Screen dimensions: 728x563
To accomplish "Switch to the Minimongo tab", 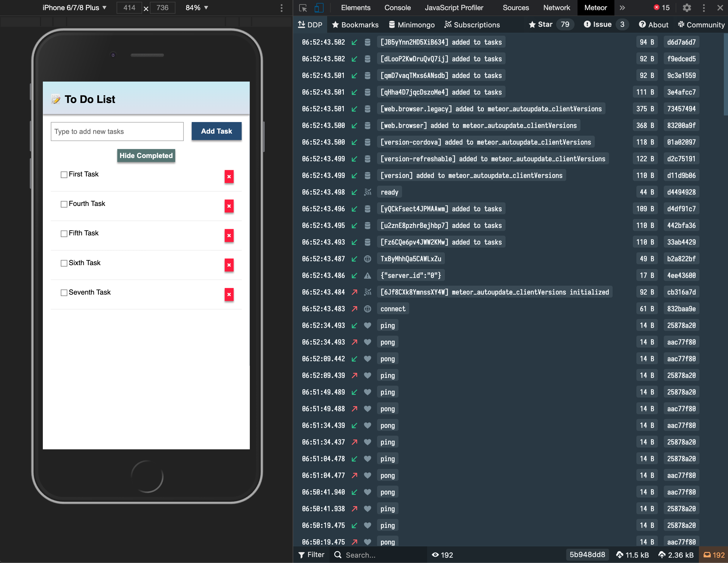I will (411, 25).
